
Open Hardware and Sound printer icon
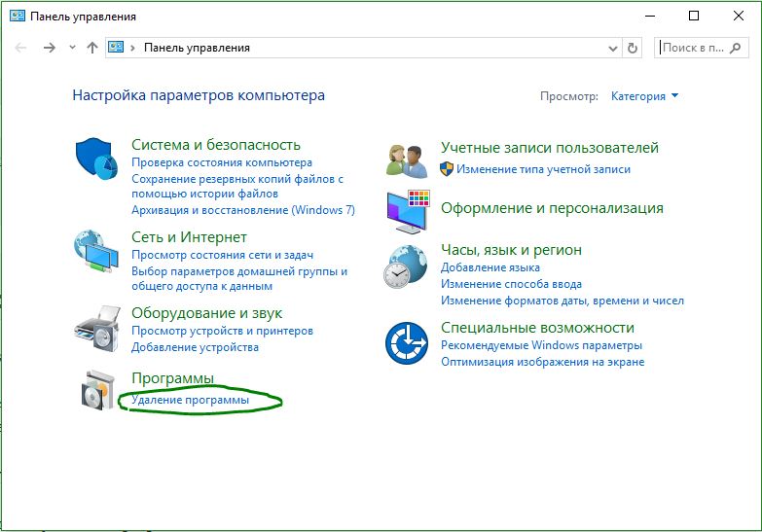coord(97,329)
